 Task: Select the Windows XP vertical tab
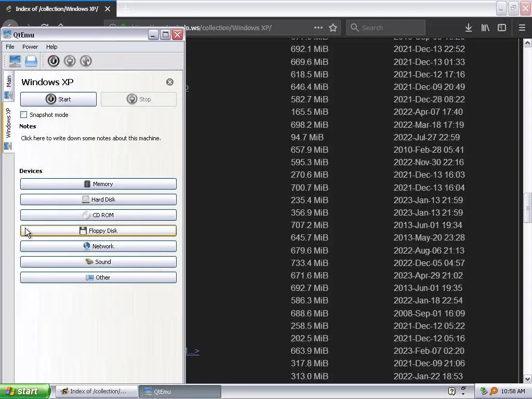tap(9, 128)
